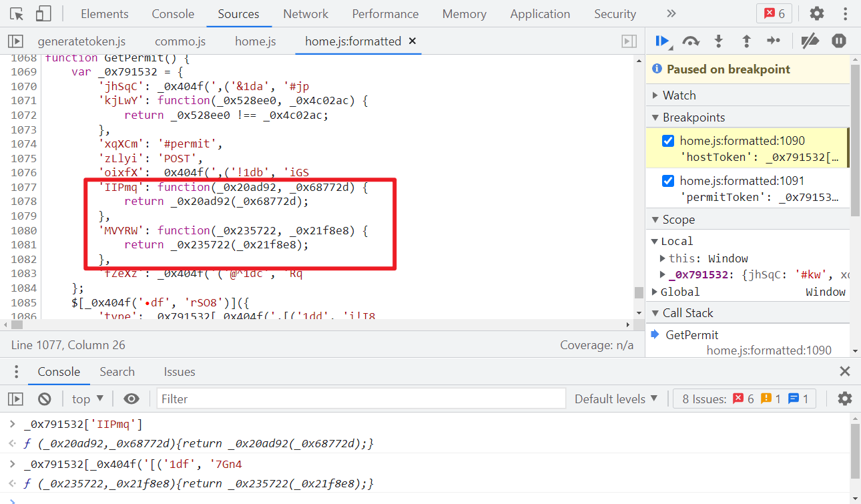Toggle the device toolbar icon
The image size is (861, 504).
click(x=43, y=13)
